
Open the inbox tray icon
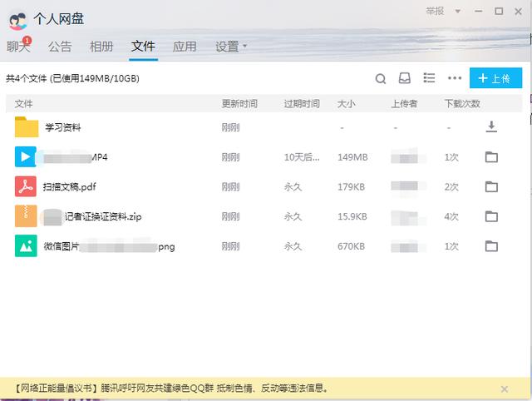tap(405, 79)
